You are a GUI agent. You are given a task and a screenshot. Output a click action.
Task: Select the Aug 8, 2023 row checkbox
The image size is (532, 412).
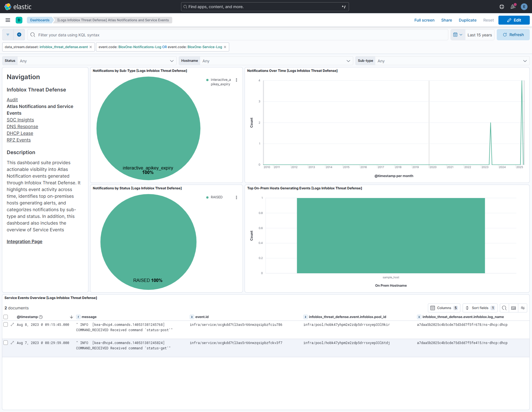[6, 324]
